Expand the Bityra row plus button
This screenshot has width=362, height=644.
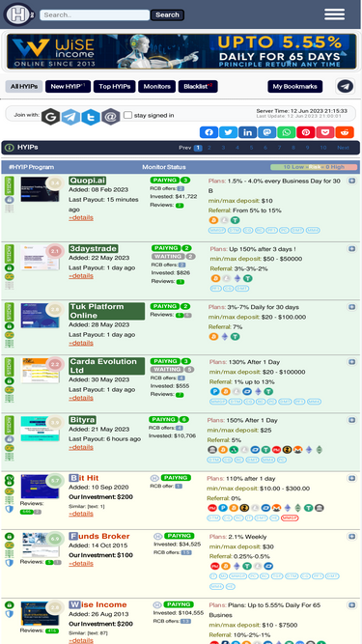[x=352, y=420]
